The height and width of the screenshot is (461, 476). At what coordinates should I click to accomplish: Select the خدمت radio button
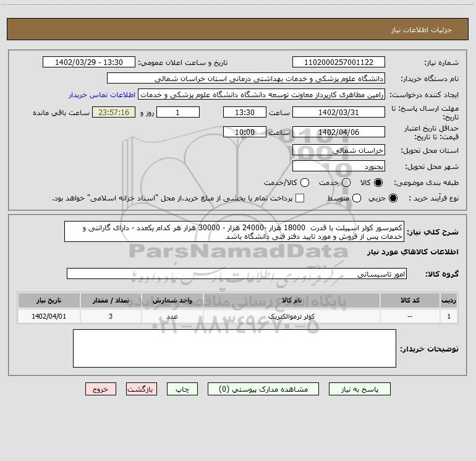point(346,183)
